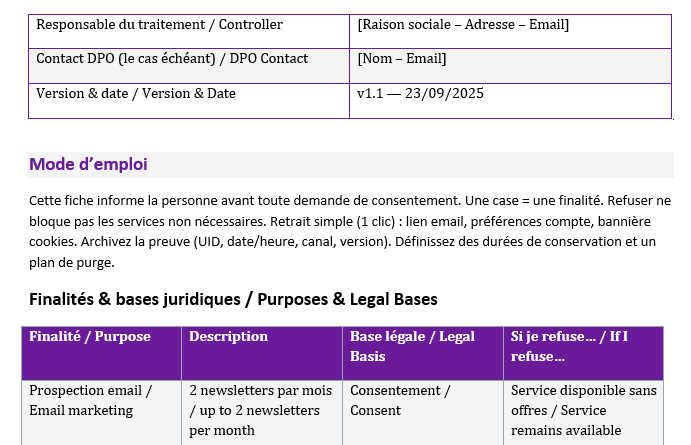Image resolution: width=691 pixels, height=445 pixels.
Task: Click the 'Finalités & bases juridiques' heading
Action: [233, 299]
